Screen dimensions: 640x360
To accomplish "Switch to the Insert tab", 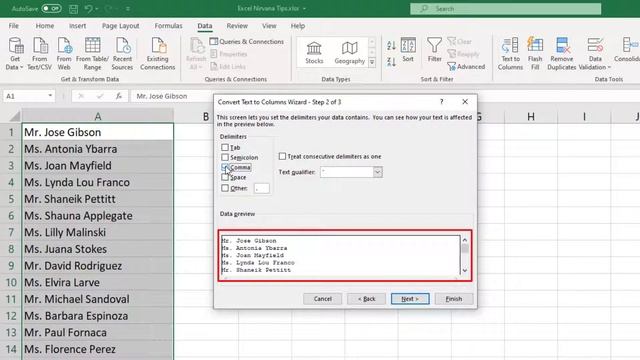I will click(x=77, y=26).
